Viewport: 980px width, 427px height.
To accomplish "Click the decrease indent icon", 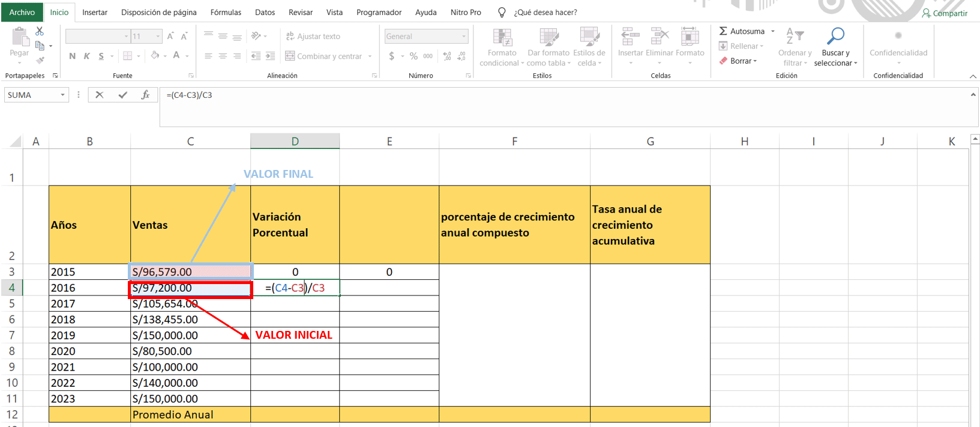I will click(256, 56).
